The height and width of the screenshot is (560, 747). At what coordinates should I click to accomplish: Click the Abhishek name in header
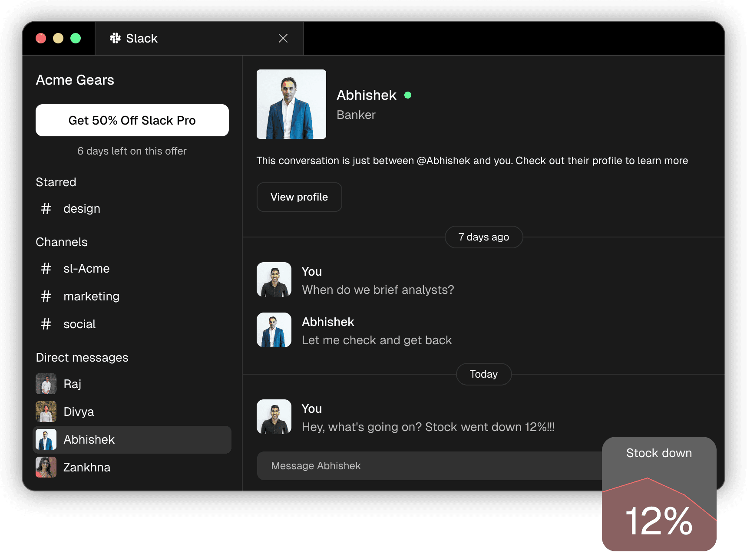367,95
